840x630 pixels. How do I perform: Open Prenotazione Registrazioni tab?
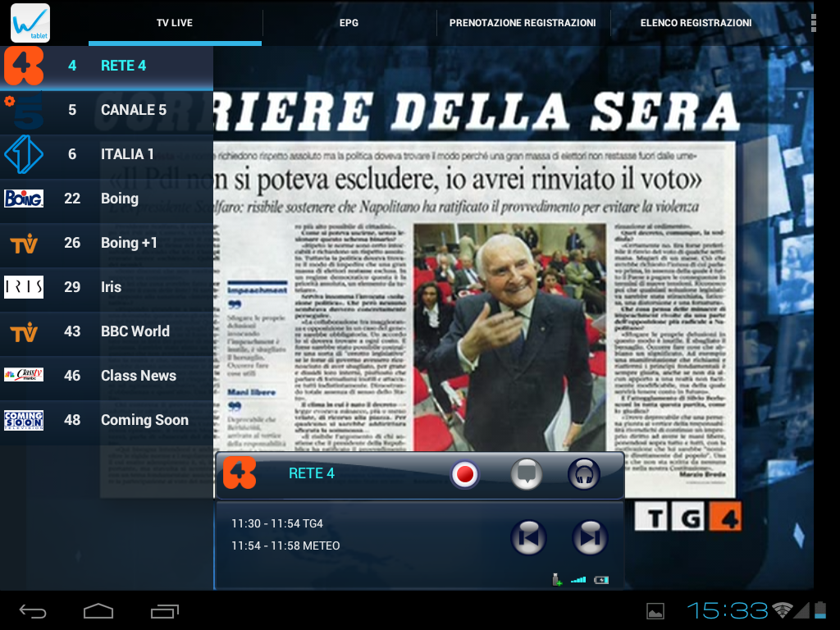click(x=523, y=23)
